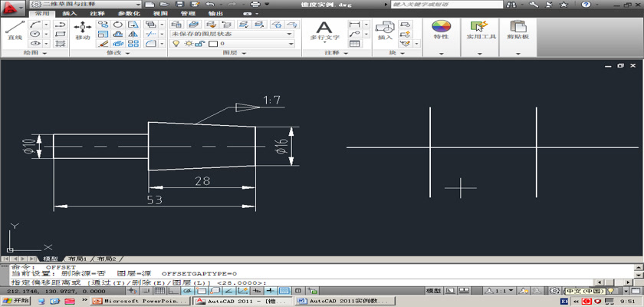Toggle layer 0 lock padlock icon

point(200,43)
